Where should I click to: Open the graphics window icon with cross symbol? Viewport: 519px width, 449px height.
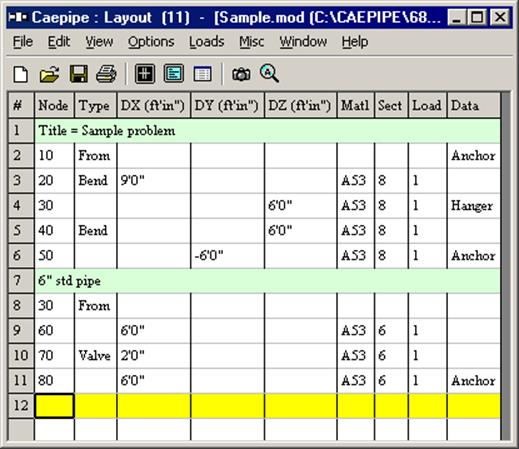[x=145, y=74]
